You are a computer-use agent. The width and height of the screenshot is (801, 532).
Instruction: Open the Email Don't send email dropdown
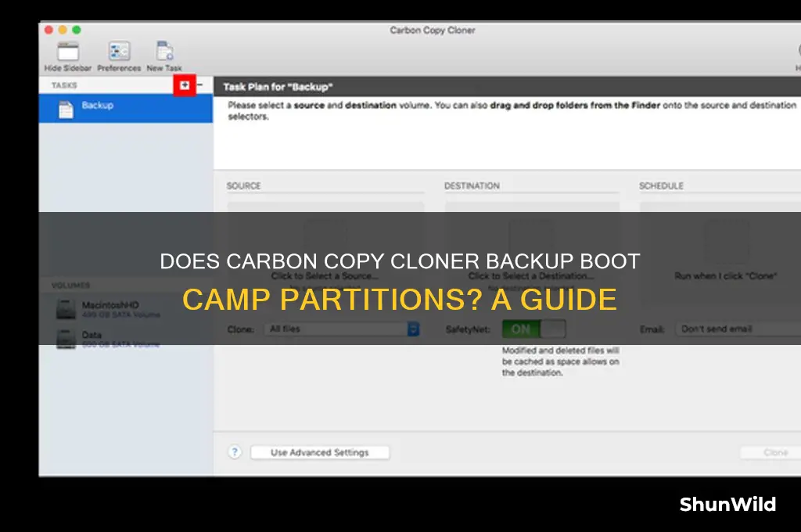click(738, 329)
